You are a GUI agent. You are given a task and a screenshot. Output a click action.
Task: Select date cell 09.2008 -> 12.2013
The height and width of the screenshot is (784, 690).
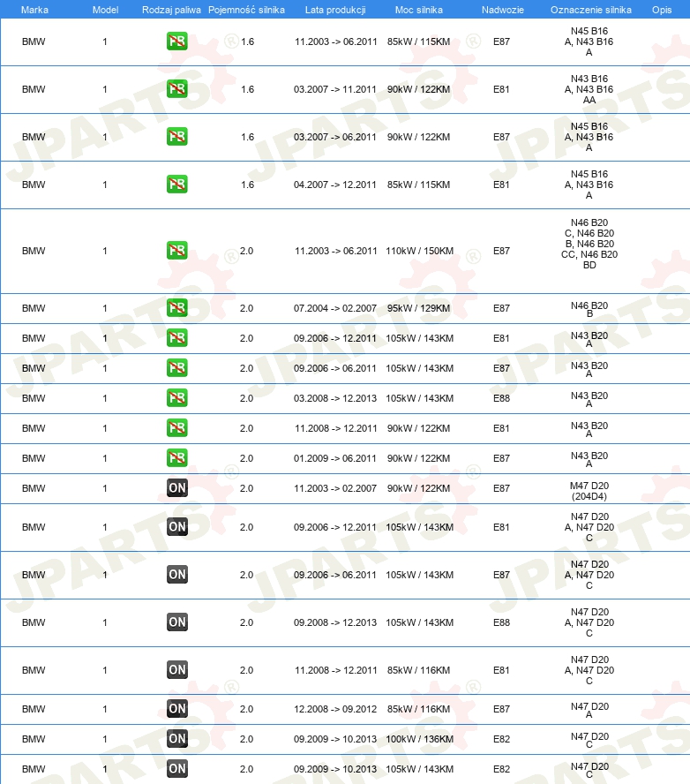coord(334,622)
